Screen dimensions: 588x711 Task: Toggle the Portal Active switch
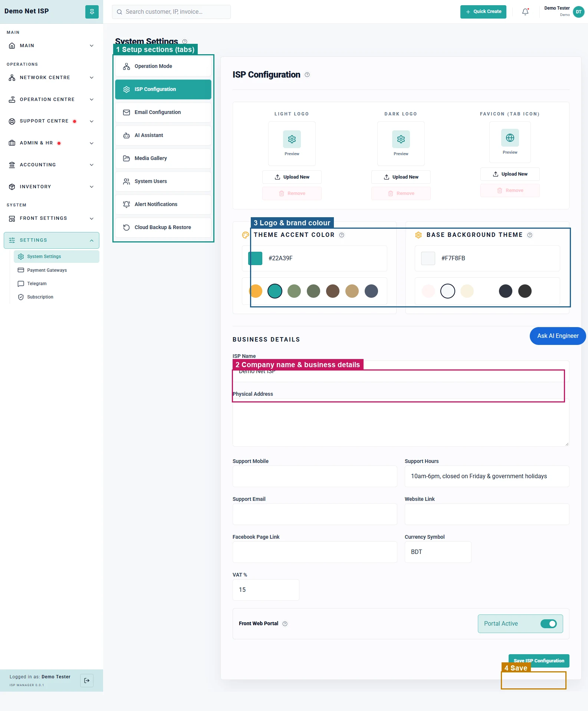tap(549, 624)
